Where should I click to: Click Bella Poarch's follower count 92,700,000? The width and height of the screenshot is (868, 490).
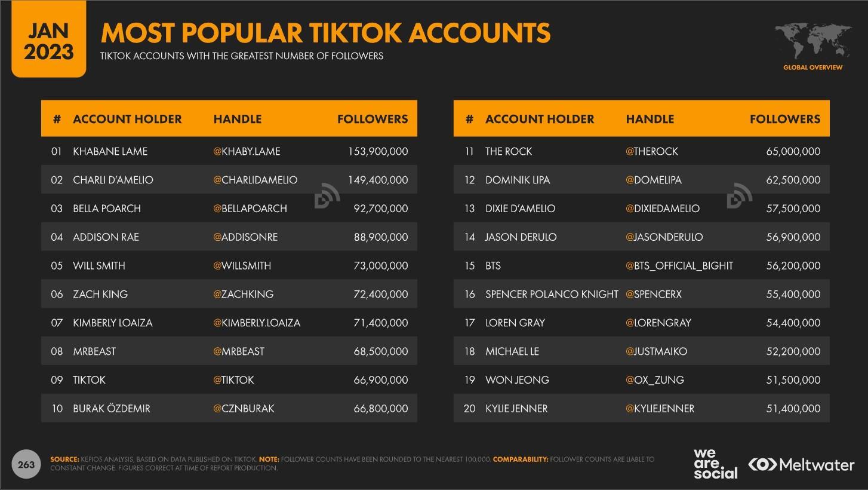pyautogui.click(x=381, y=209)
